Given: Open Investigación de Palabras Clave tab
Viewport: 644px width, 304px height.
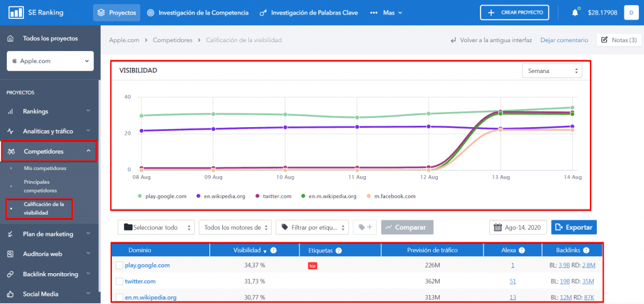Looking at the screenshot, I should click(x=308, y=13).
